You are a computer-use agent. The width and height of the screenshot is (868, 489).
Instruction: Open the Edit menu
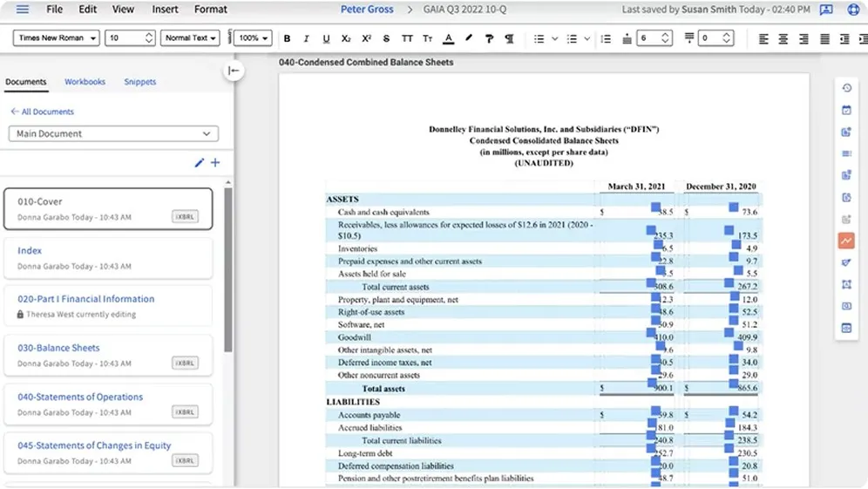(x=87, y=10)
